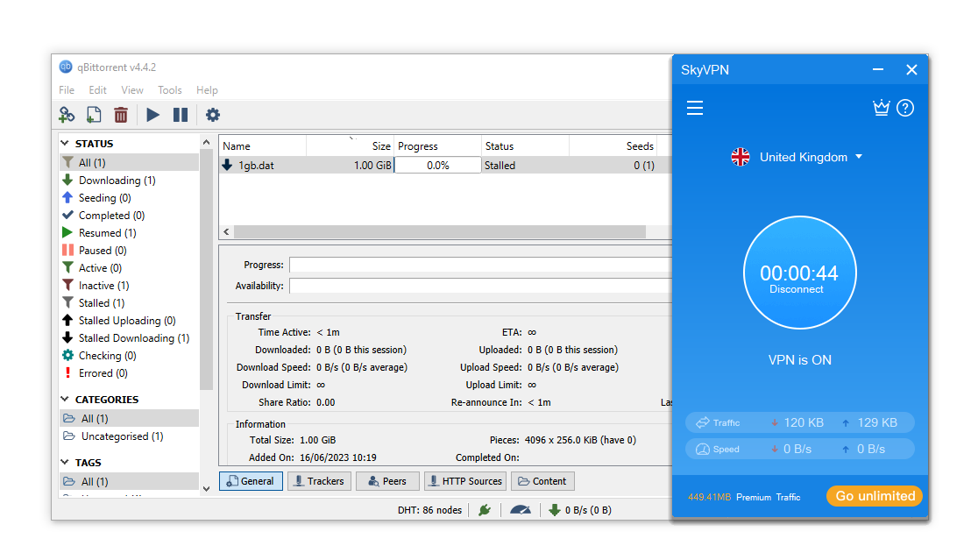This screenshot has width=978, height=560.
Task: Click the SkyVPN help question mark icon
Action: (905, 108)
